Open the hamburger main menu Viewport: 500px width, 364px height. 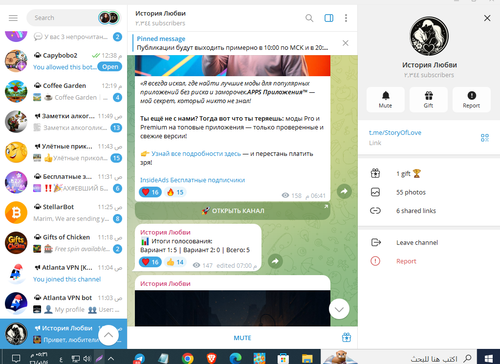[13, 18]
